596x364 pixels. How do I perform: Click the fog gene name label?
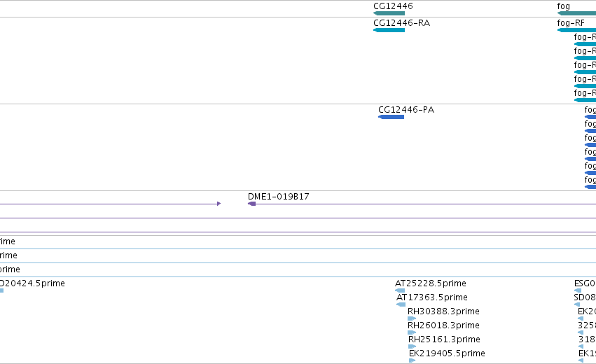pos(563,6)
